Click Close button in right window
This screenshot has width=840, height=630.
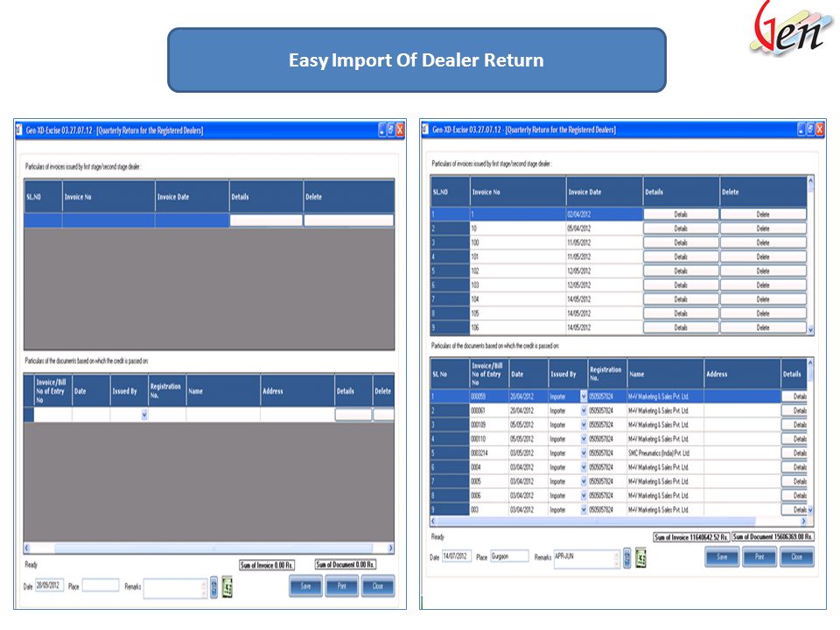tap(796, 556)
